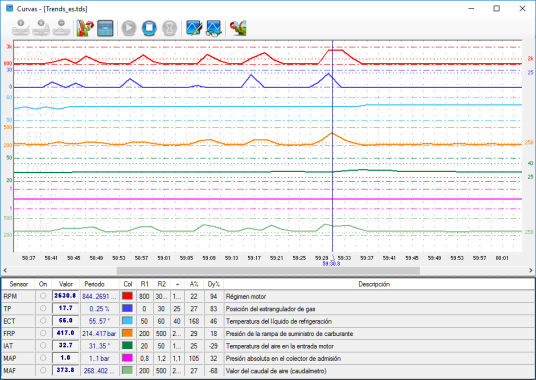Viewport: 536px width, 380px height.
Task: Click the Sensor column header
Action: [19, 284]
